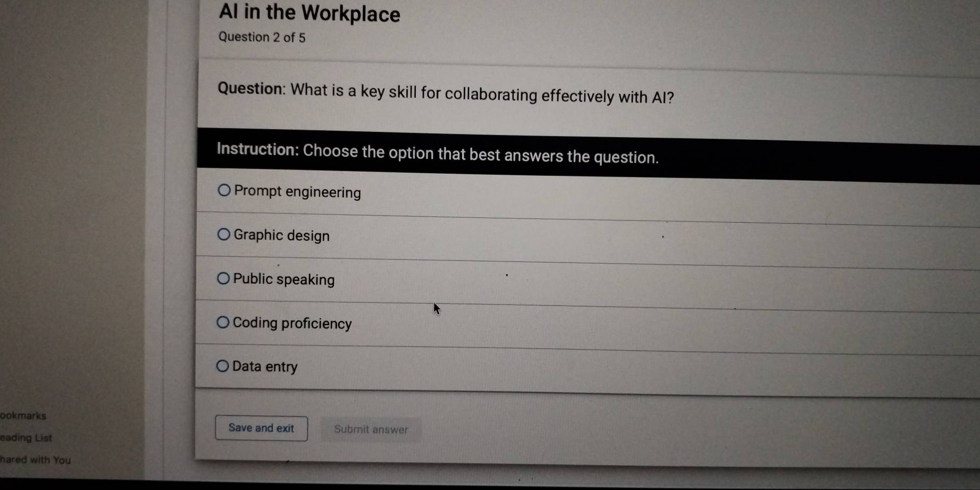Submit the answer with Submit answer button
Screen dimensions: 980x490
[x=371, y=429]
